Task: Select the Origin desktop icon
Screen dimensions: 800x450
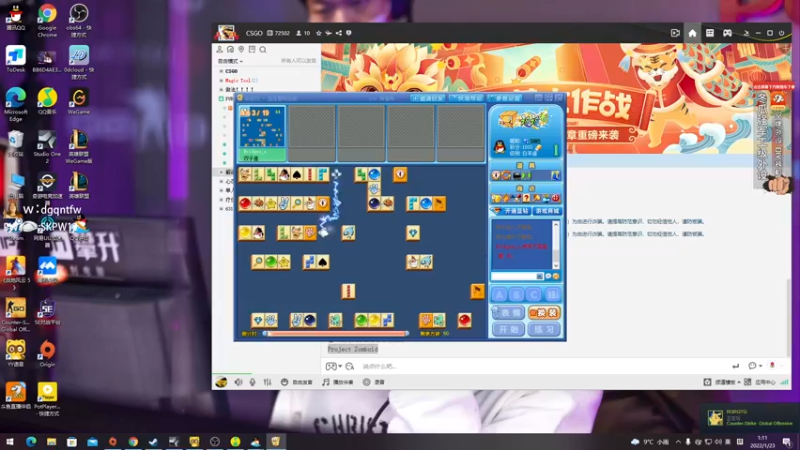Action: pyautogui.click(x=47, y=354)
